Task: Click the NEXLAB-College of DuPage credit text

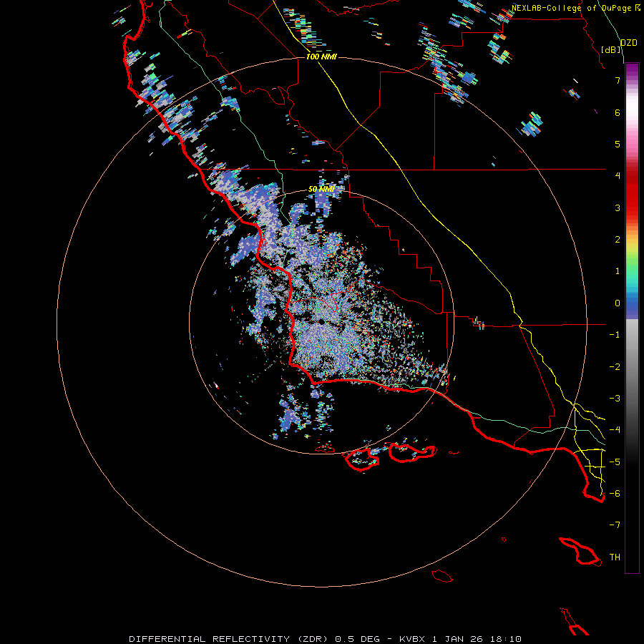Action: tap(571, 8)
